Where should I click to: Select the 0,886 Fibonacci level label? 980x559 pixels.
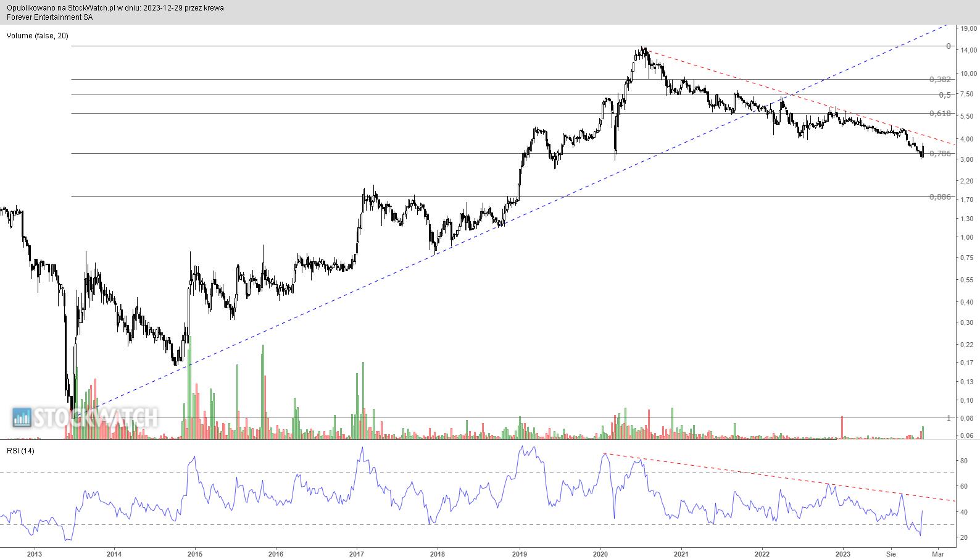coord(940,197)
